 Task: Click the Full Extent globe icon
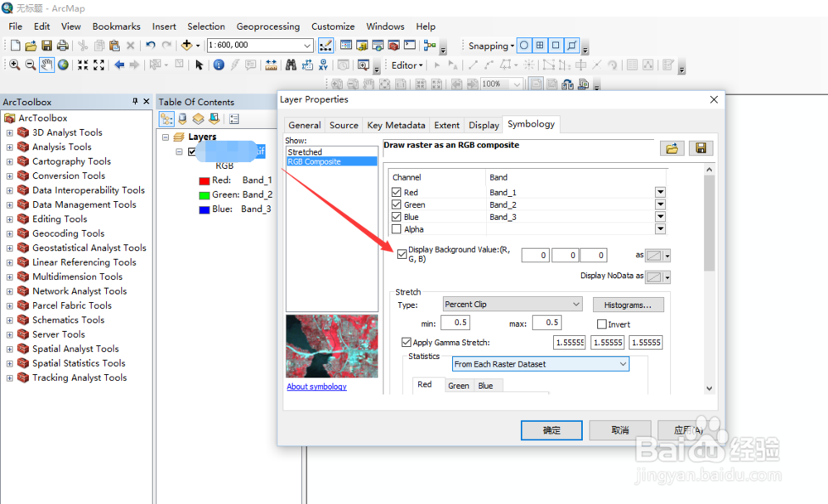click(x=63, y=65)
